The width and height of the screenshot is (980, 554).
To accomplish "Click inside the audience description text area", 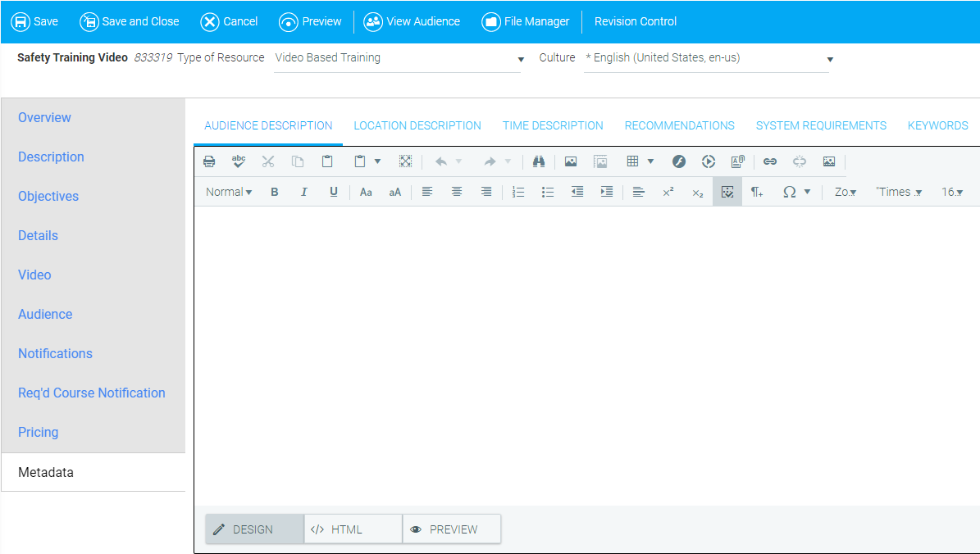I will click(586, 352).
